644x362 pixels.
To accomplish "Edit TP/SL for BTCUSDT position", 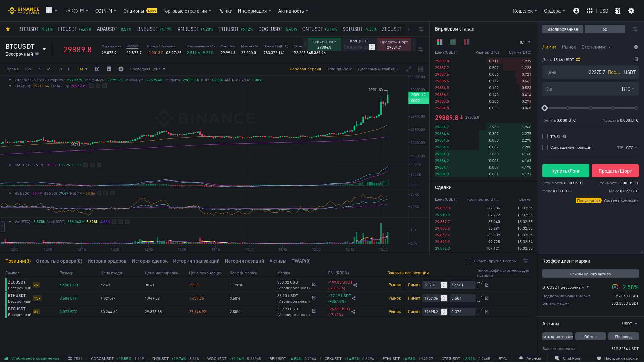I will pyautogui.click(x=487, y=311).
